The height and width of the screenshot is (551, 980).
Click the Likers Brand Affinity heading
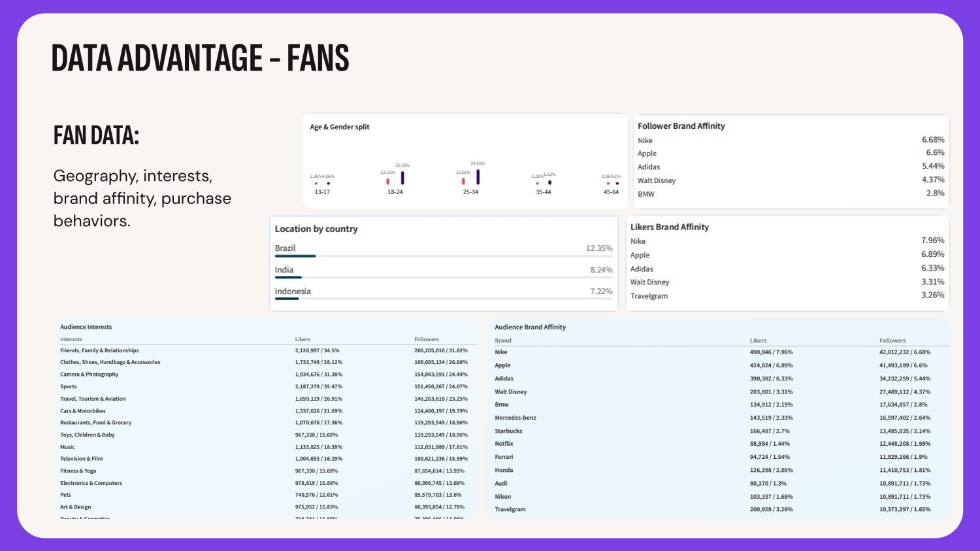click(x=669, y=227)
